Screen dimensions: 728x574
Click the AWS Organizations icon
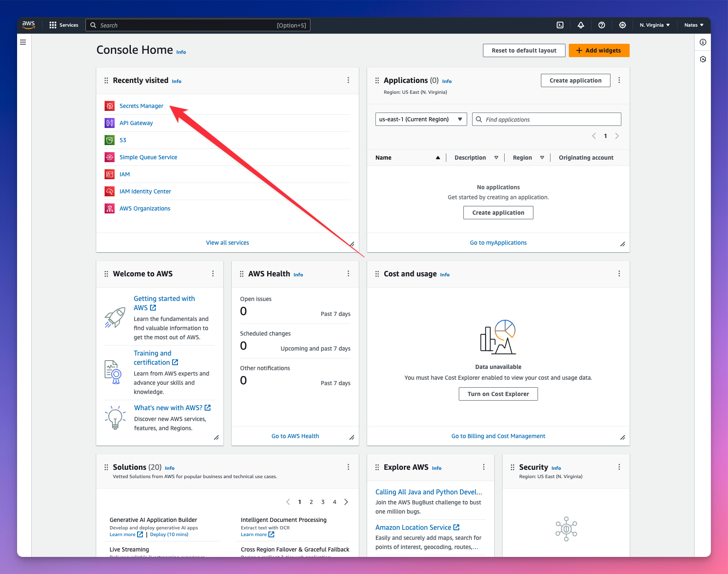(x=110, y=208)
